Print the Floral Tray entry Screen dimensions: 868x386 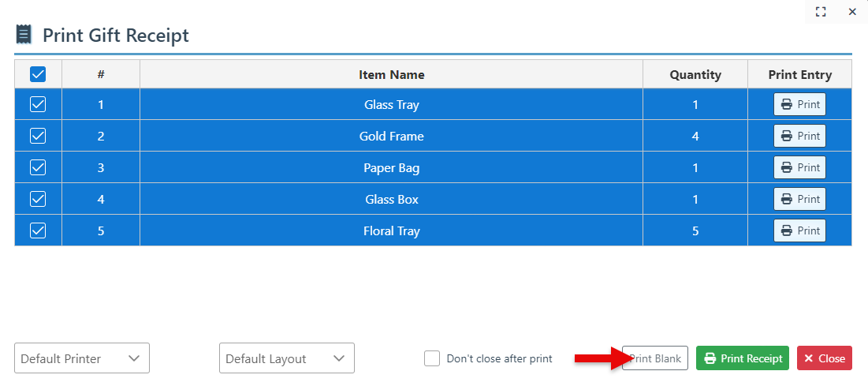[x=799, y=230]
